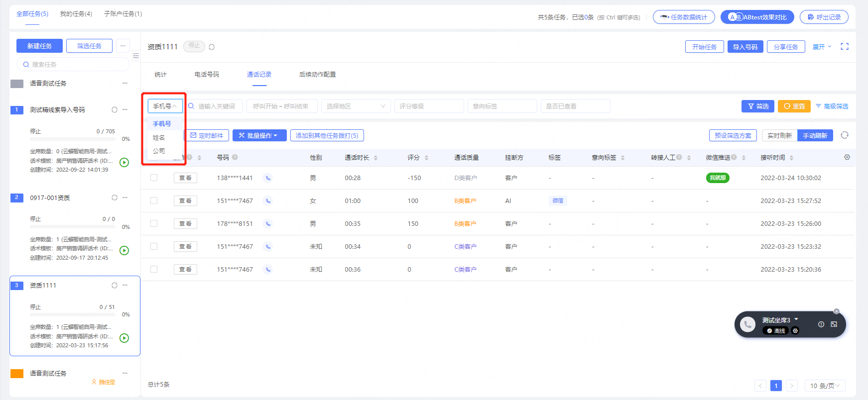Screen dimensions: 868x400
Task: Switch to the 统计 tab
Action: (x=160, y=75)
